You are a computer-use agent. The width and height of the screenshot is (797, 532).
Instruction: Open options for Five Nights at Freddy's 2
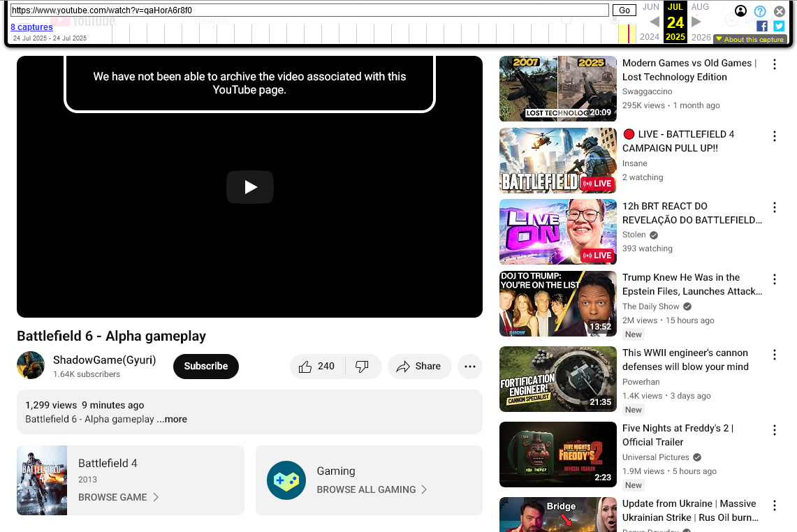point(774,430)
